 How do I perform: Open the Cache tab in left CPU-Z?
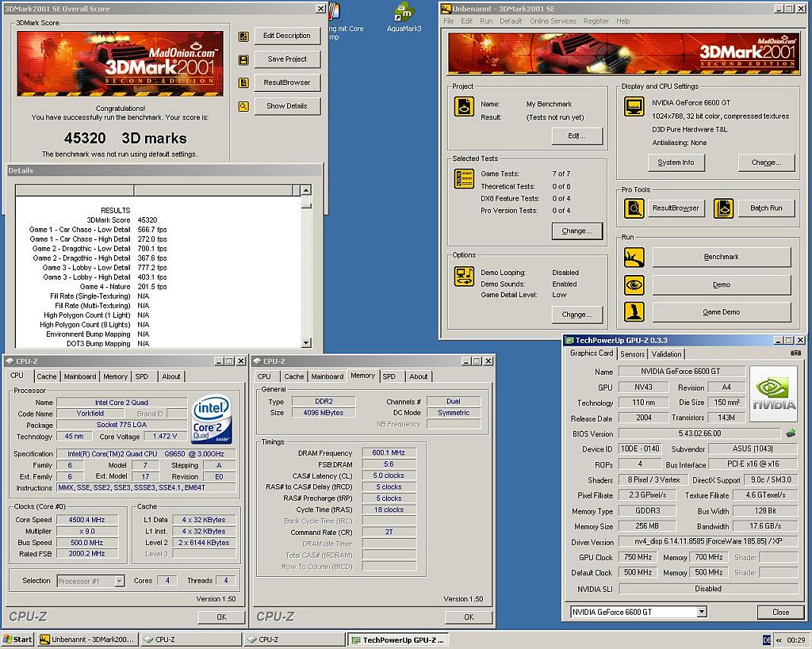(x=47, y=376)
